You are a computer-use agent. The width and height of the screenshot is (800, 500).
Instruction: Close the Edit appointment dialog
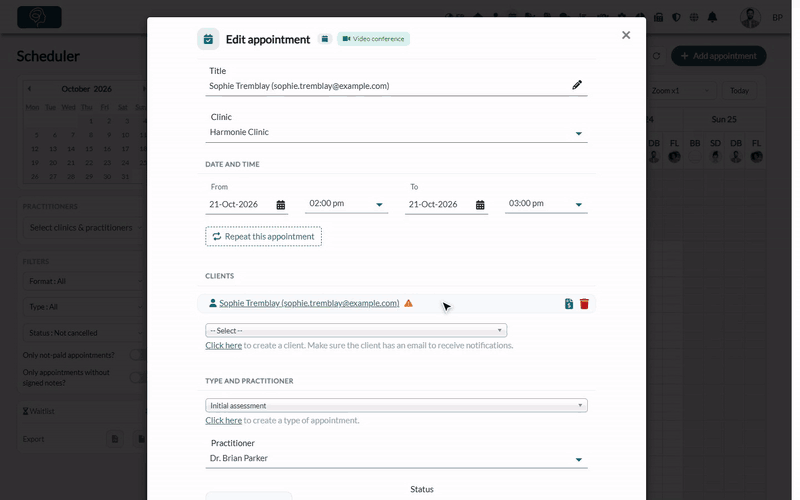[x=626, y=35]
